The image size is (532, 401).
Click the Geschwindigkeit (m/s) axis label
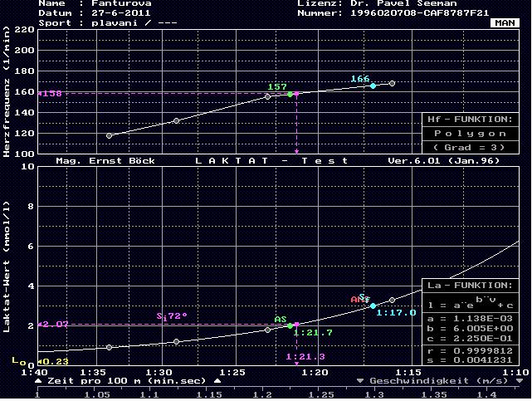tap(439, 381)
